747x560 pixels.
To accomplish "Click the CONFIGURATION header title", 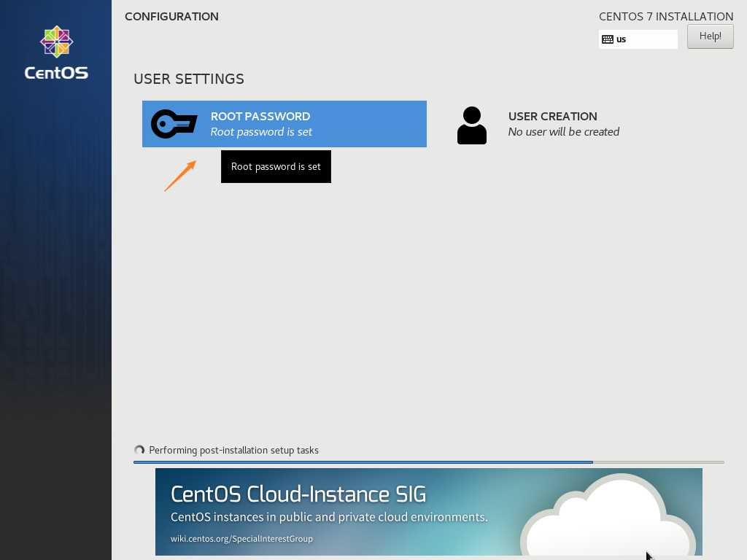I will click(171, 17).
